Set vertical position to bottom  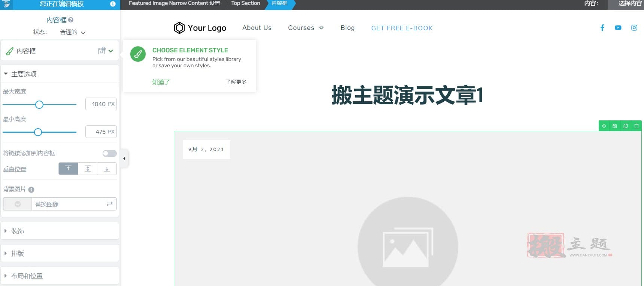(107, 169)
